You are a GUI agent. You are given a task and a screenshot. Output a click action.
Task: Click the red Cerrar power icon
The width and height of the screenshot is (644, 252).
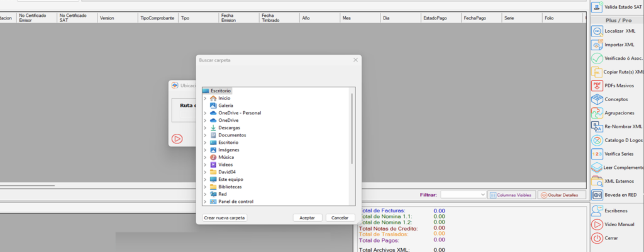(597, 238)
